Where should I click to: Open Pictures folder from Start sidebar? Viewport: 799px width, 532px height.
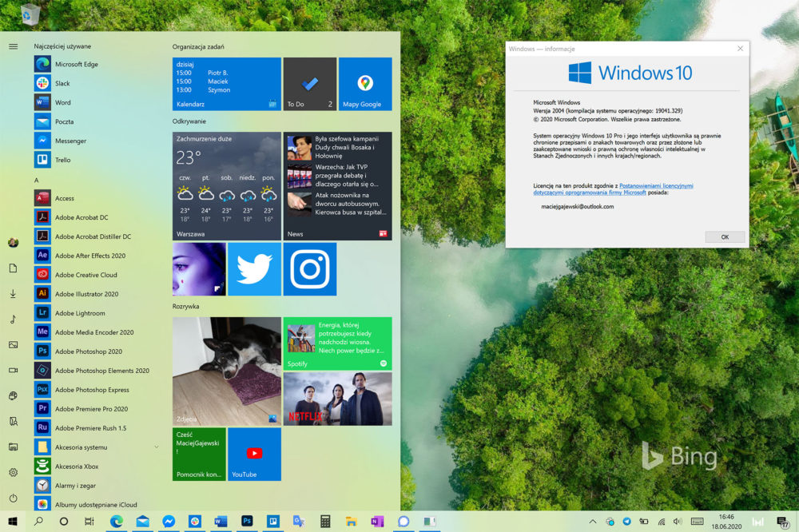(14, 344)
